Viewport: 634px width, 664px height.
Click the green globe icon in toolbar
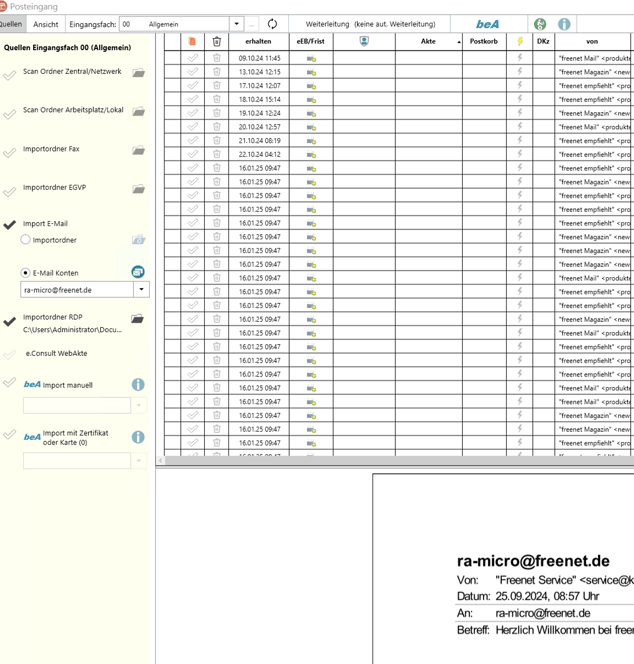click(x=540, y=24)
